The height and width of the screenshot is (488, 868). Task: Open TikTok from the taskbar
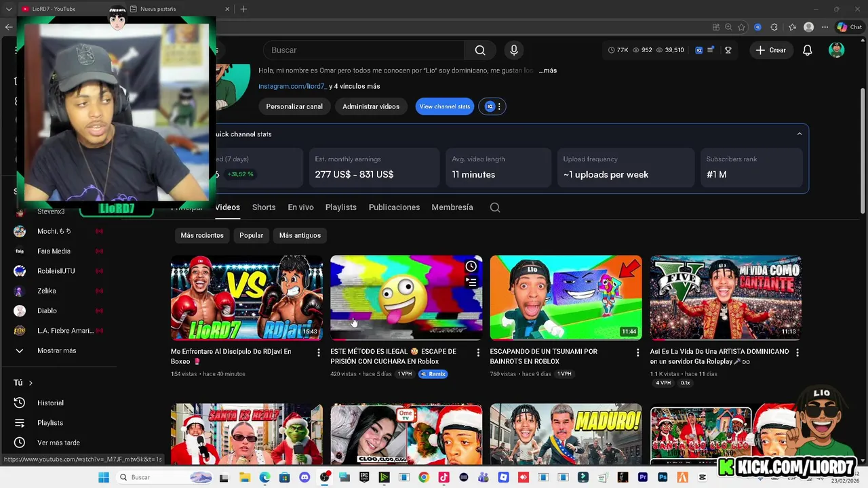443,477
